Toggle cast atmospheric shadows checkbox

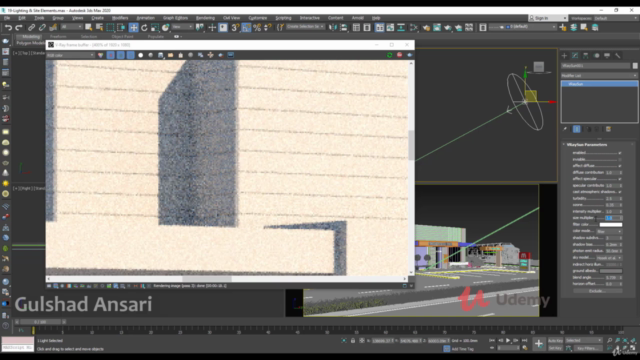click(620, 192)
